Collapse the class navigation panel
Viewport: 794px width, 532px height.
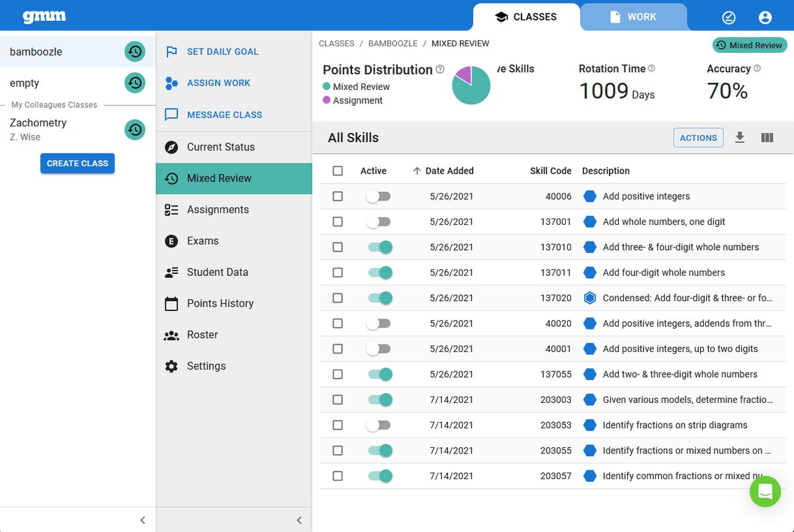[x=299, y=520]
